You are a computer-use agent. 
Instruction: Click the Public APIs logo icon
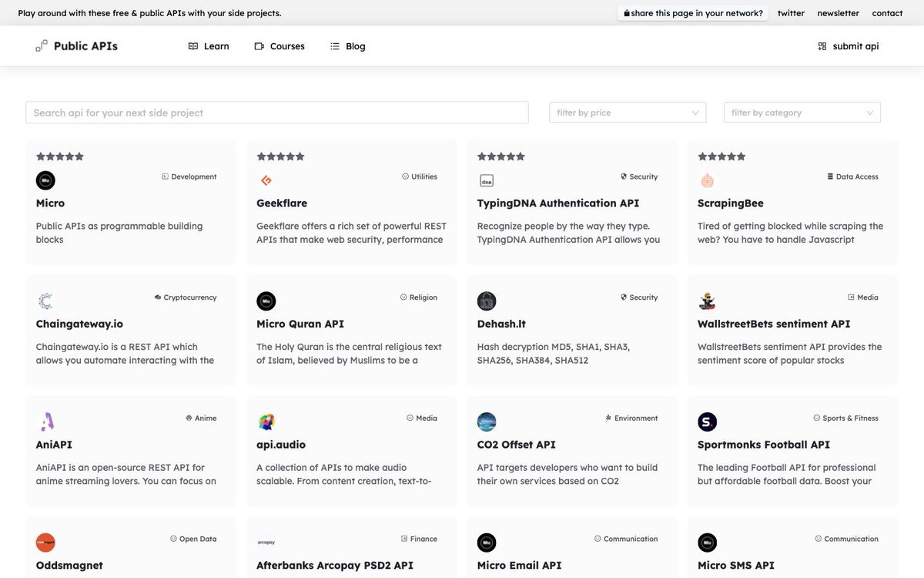[42, 46]
